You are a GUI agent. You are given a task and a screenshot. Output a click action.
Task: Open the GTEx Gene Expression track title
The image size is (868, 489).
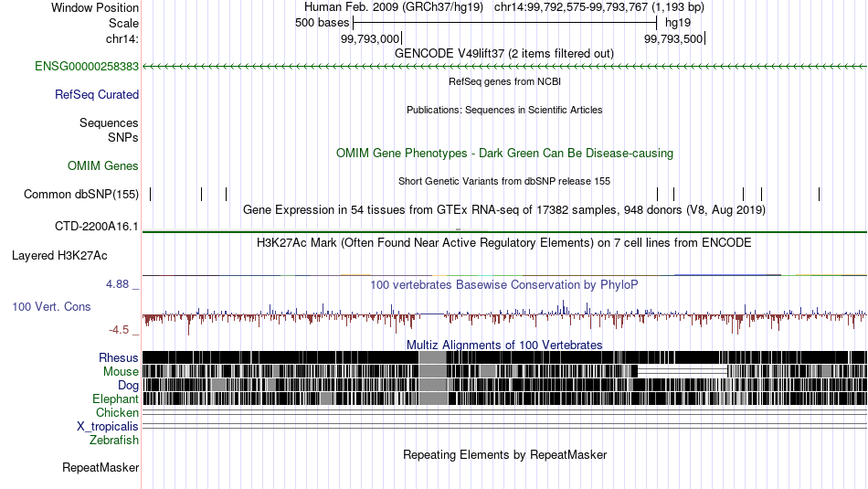[504, 210]
